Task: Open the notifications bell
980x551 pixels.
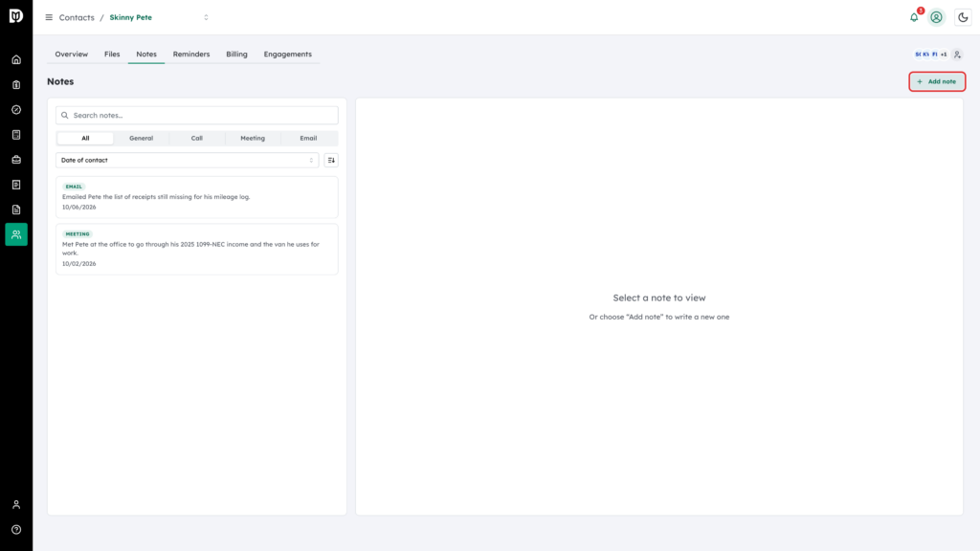Action: 914,17
